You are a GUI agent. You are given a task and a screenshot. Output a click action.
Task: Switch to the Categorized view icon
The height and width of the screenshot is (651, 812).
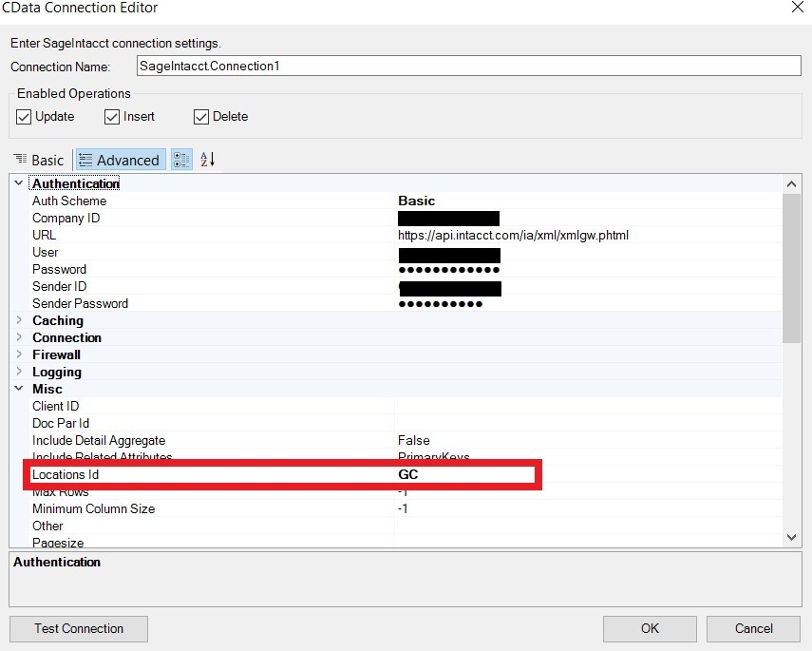pos(181,160)
